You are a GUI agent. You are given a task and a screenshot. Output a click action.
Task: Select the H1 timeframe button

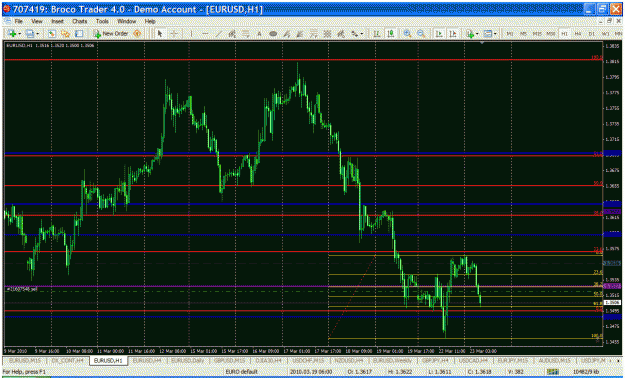pos(564,34)
